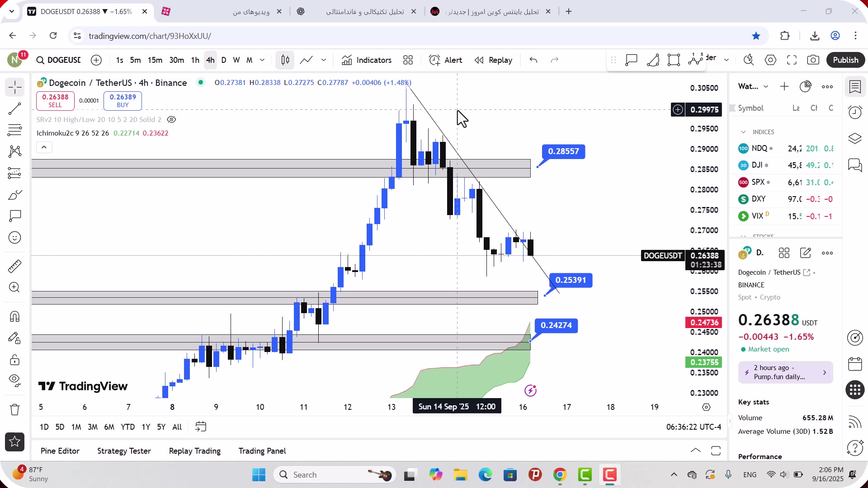The image size is (868, 488).
Task: Collapse the indicator legend chevron
Action: pos(44,147)
